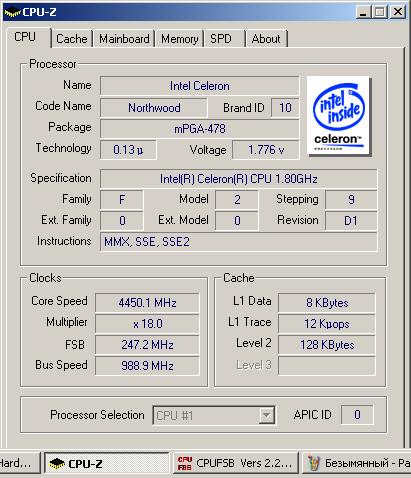Click the FSB value 247.2 MHz
Viewport: 411px width, 478px height.
point(147,345)
